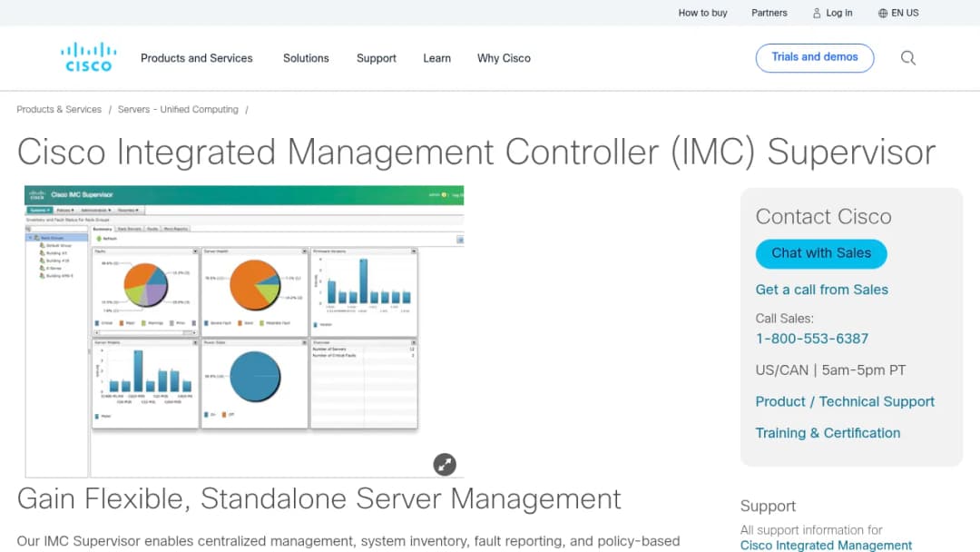The width and height of the screenshot is (980, 552).
Task: Click the Support sidebar heading
Action: point(768,506)
